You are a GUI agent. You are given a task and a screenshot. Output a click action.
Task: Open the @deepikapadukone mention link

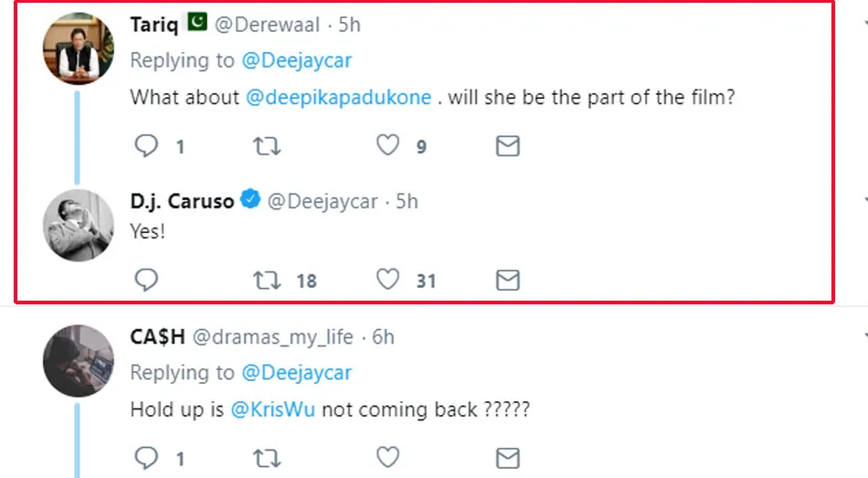click(x=338, y=97)
